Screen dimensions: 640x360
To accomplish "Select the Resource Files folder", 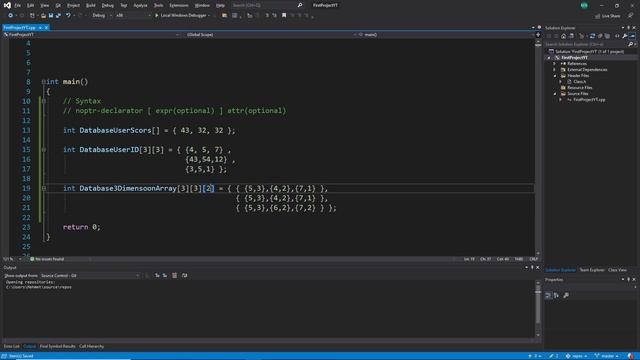I will [580, 87].
